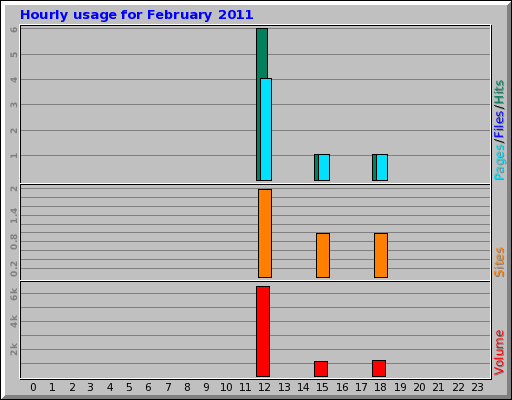Pick value 2k on the Volume y-axis

coord(14,349)
